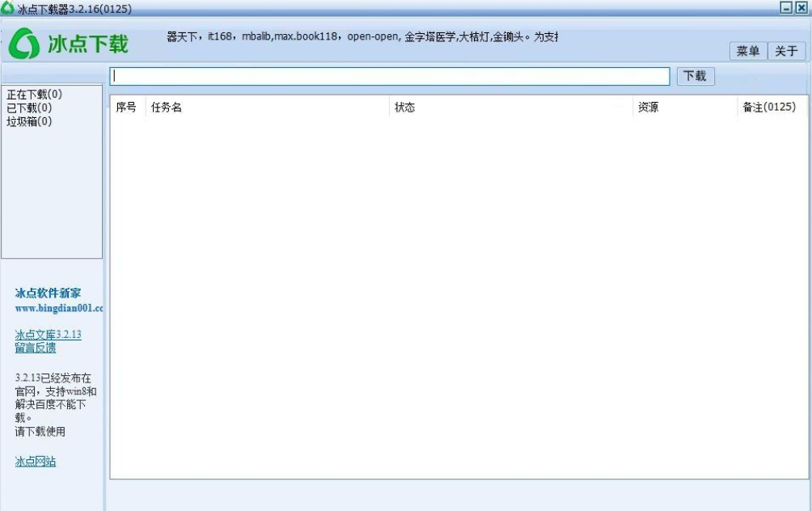Image resolution: width=812 pixels, height=511 pixels.
Task: Visit the 冰点网站 link
Action: (x=36, y=462)
